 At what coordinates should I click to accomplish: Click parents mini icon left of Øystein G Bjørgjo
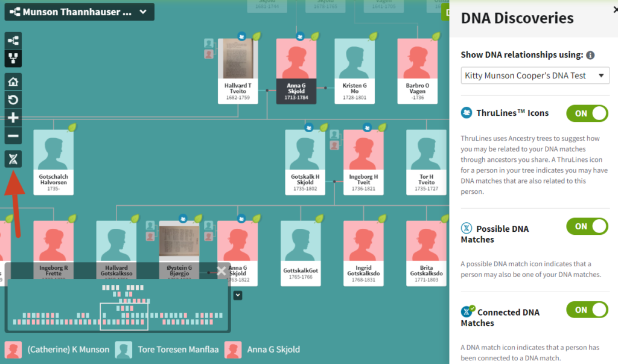(x=150, y=231)
